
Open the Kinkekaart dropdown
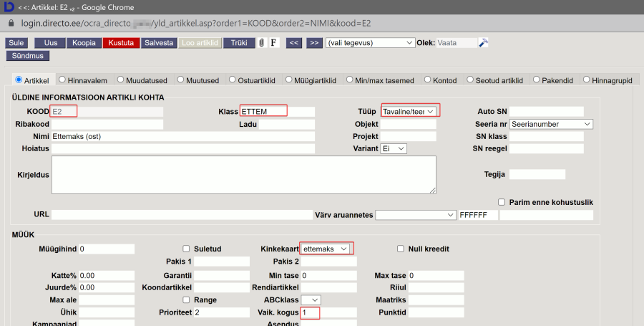coord(326,249)
